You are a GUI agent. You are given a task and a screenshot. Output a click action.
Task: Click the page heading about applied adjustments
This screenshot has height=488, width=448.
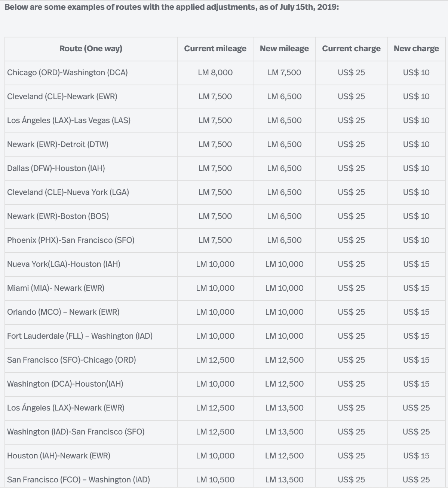[x=172, y=7]
